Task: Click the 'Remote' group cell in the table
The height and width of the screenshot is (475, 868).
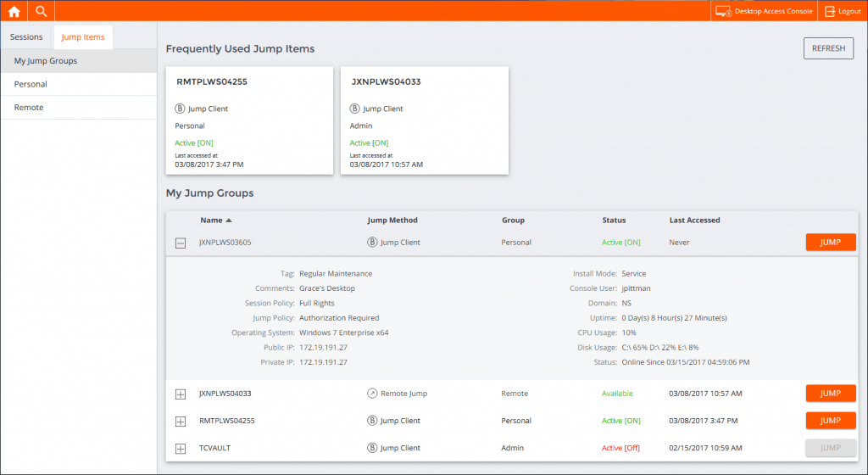Action: 515,393
